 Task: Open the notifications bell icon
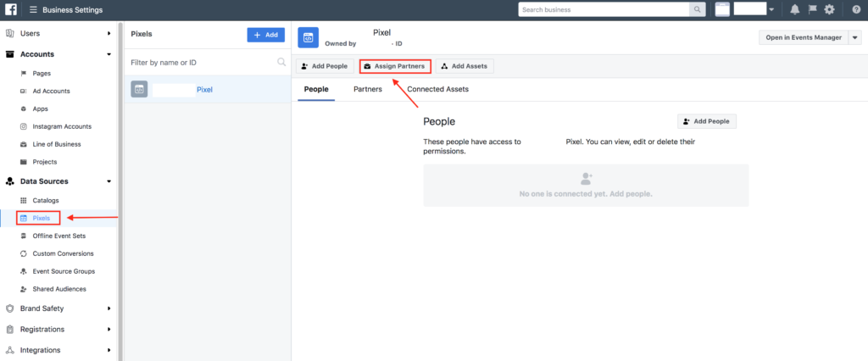[794, 9]
